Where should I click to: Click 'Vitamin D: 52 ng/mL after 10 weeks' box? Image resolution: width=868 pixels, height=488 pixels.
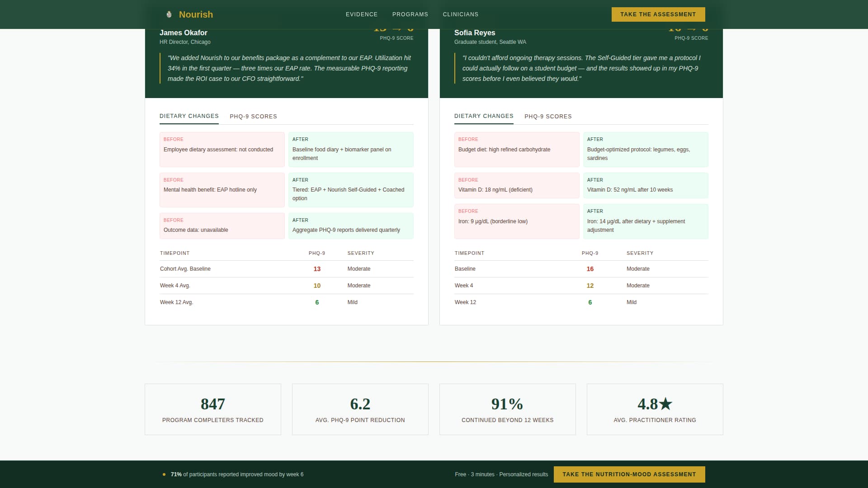[646, 185]
